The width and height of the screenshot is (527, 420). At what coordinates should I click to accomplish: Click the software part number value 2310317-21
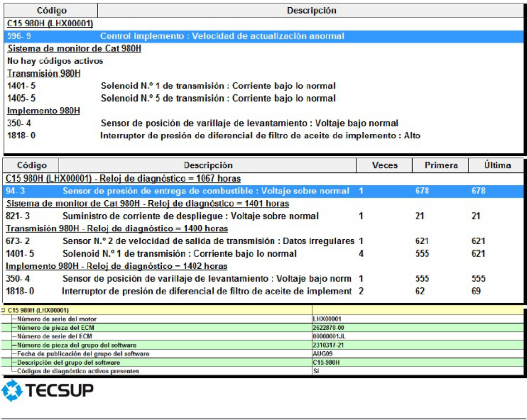[328, 346]
